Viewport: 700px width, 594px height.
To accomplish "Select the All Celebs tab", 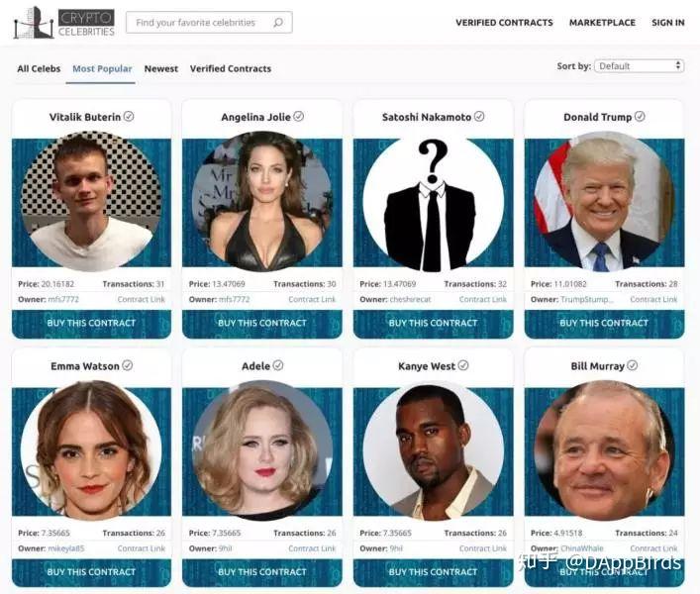I will [39, 68].
